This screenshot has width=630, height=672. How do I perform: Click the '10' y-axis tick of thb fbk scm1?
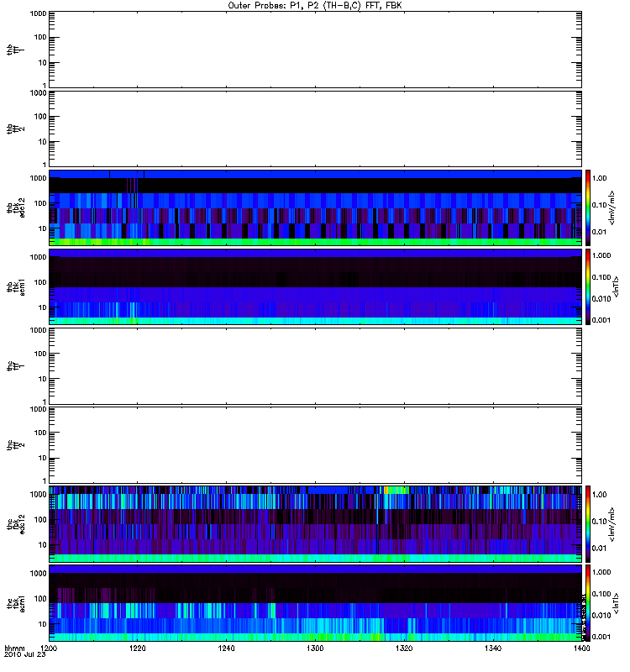pyautogui.click(x=43, y=307)
